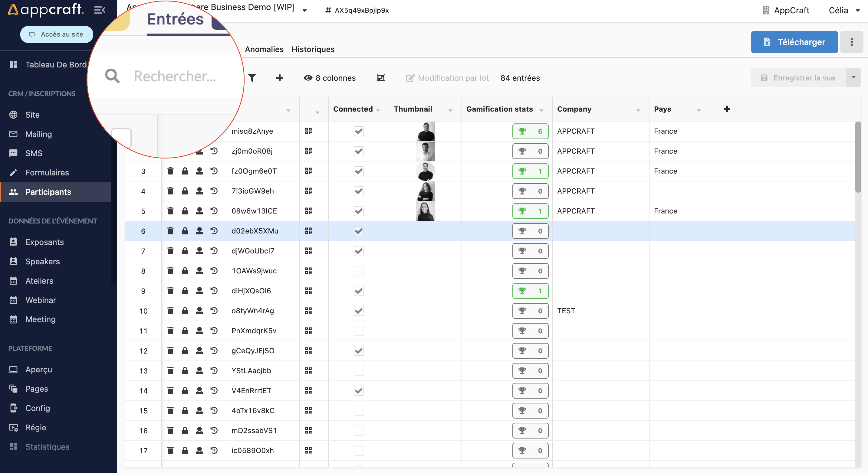Click the fullscreen expand table icon
The image size is (868, 473).
tap(380, 78)
